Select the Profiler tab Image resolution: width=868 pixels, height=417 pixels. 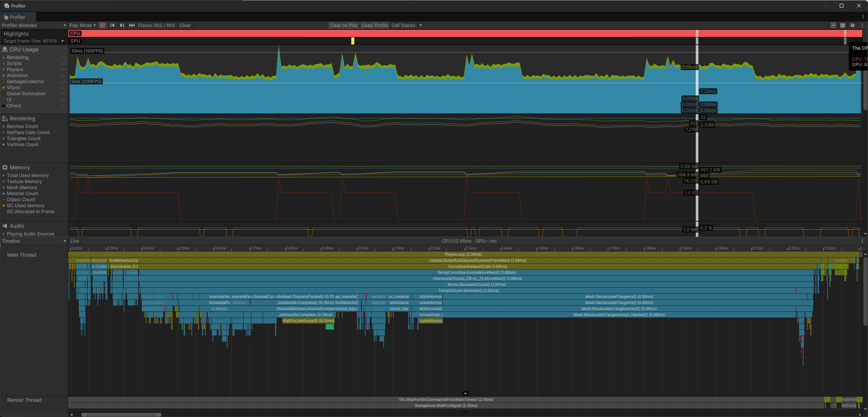(x=18, y=17)
